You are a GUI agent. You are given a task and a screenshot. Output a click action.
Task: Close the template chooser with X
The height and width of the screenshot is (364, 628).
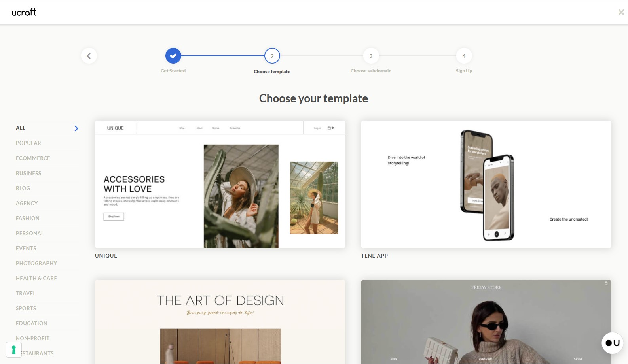coord(621,12)
